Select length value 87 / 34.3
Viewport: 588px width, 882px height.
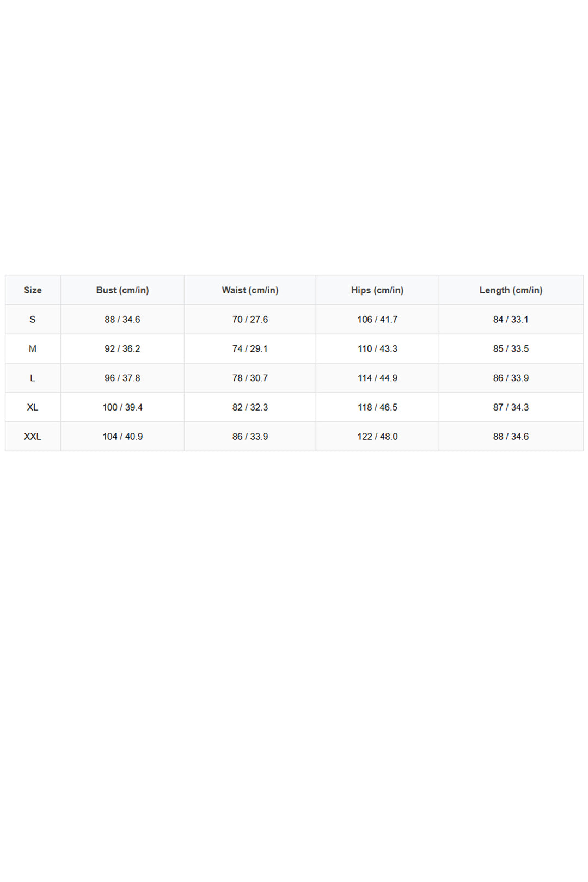511,407
